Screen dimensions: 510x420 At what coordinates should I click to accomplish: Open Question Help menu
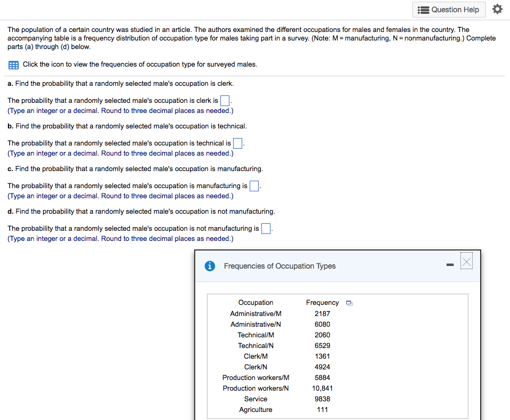[449, 10]
